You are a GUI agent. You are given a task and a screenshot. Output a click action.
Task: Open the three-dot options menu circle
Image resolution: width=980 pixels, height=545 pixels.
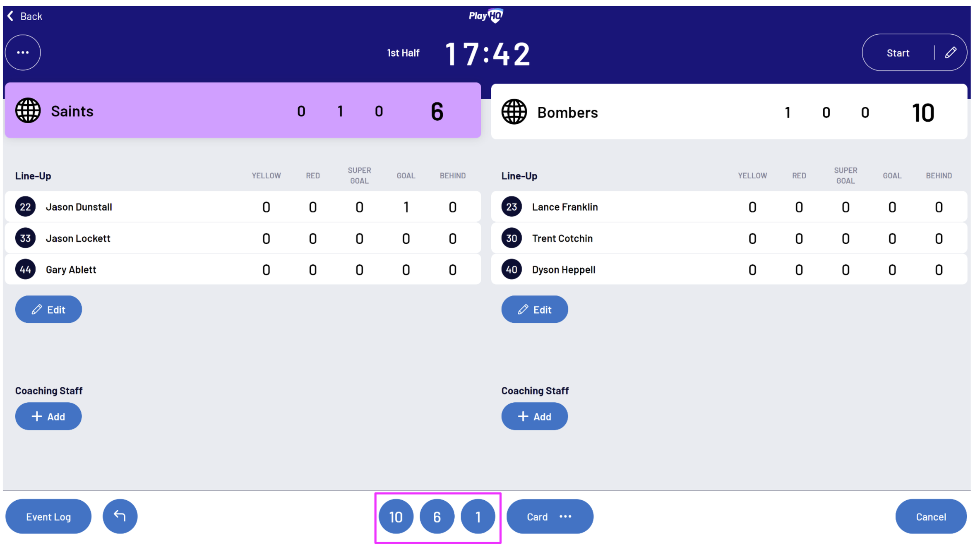[23, 53]
